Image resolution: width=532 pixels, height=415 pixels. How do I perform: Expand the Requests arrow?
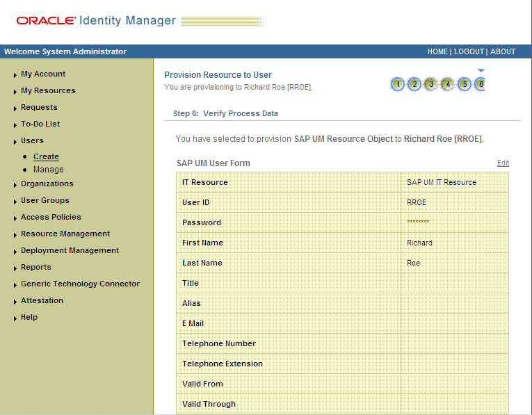15,108
